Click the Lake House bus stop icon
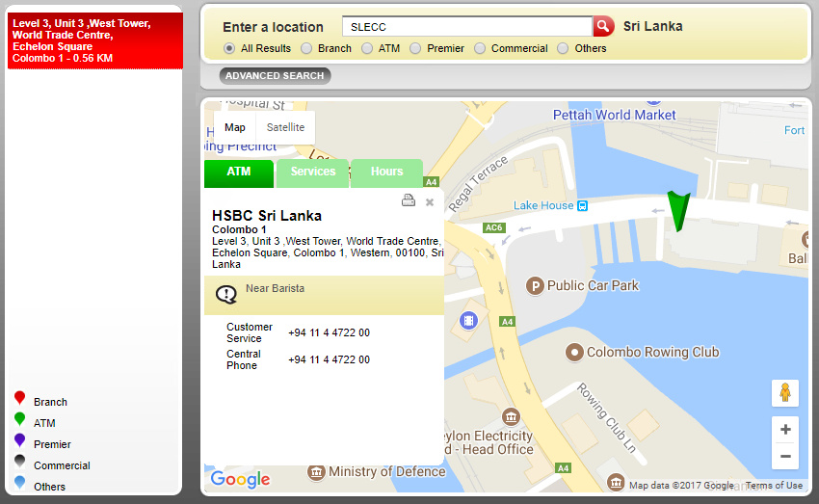 coord(582,206)
